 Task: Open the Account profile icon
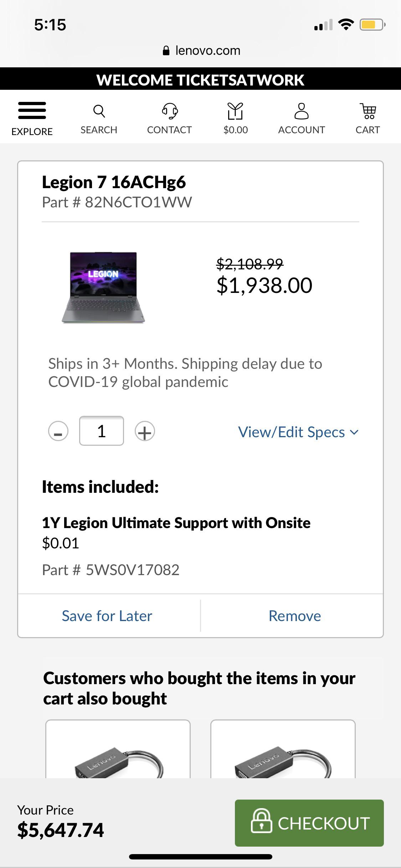pyautogui.click(x=301, y=111)
